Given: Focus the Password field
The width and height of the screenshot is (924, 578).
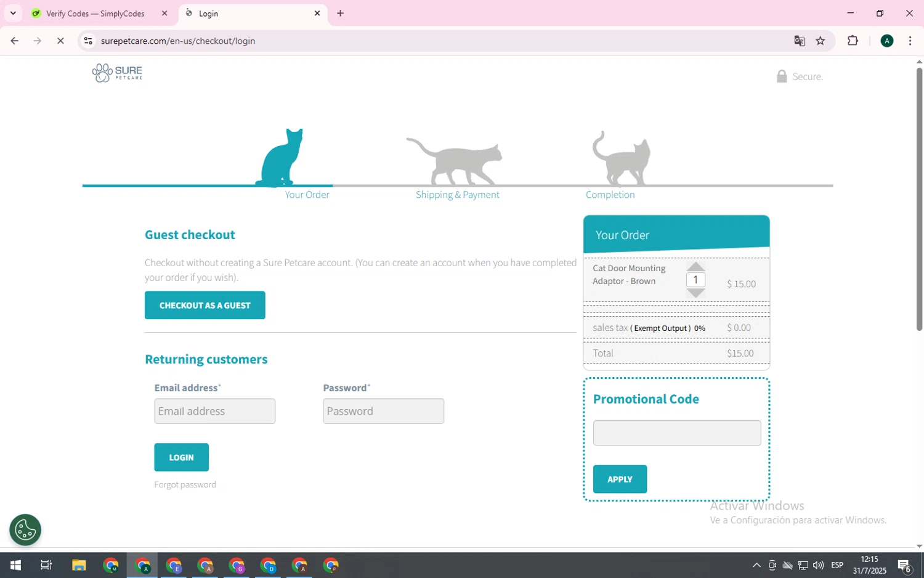Looking at the screenshot, I should 383,411.
